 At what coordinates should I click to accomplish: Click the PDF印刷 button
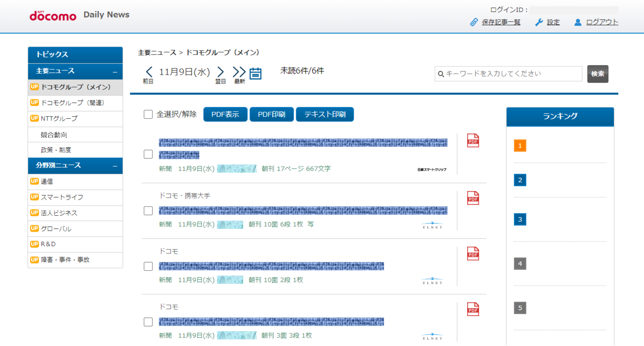click(x=272, y=114)
